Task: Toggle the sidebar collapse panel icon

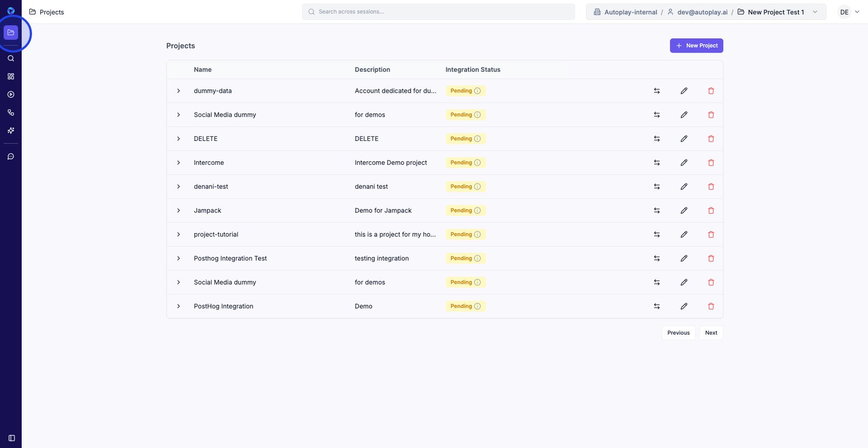Action: coord(11,438)
